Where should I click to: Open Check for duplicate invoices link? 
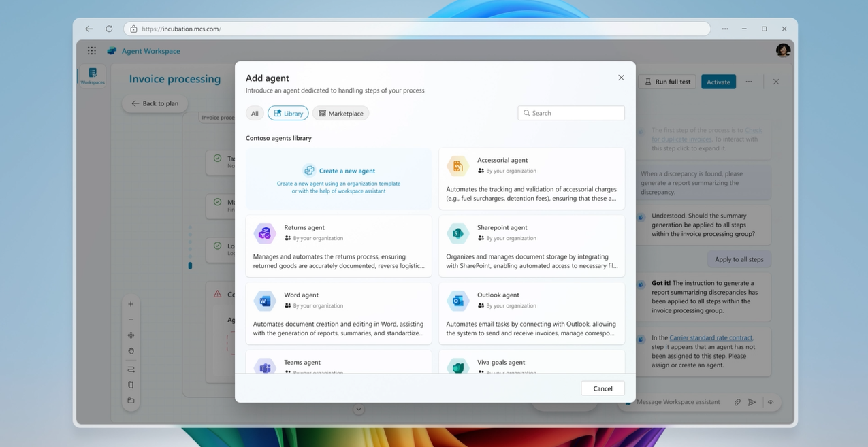click(x=707, y=135)
